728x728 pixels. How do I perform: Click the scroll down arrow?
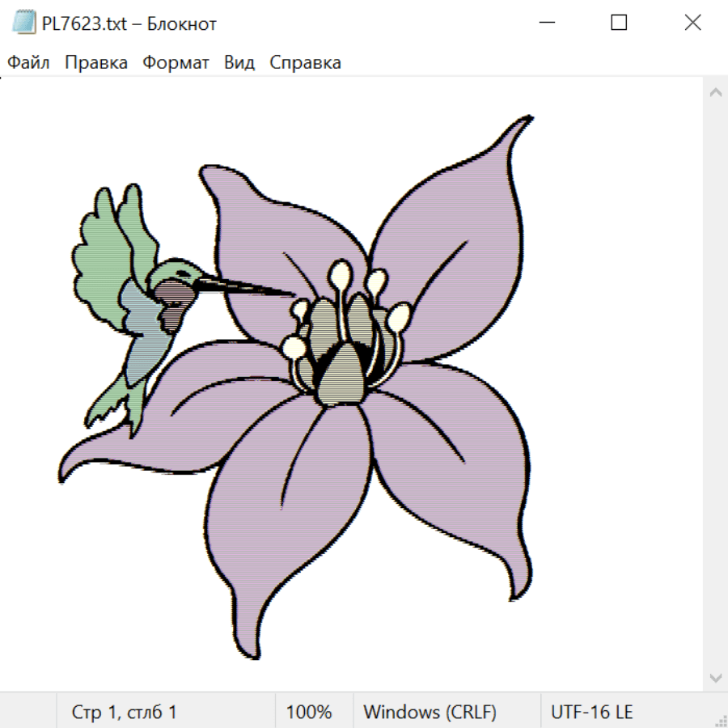[715, 677]
